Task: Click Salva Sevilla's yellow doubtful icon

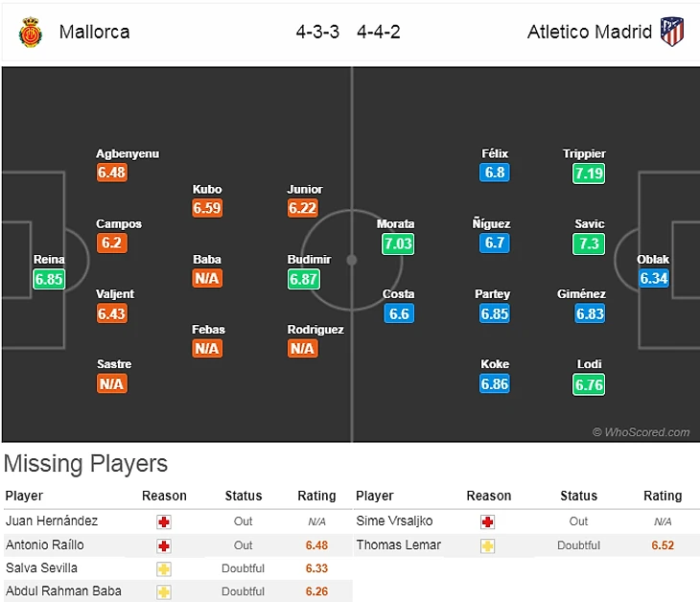Action: 164,568
